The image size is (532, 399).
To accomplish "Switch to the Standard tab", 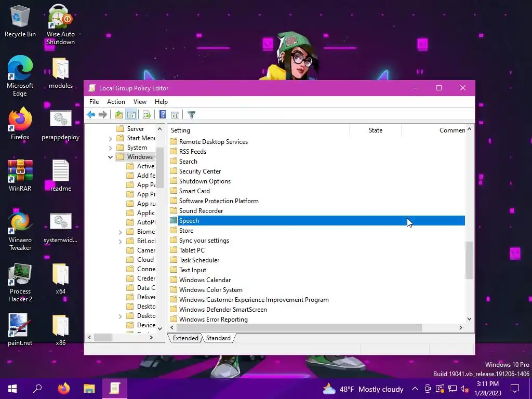I will (x=218, y=338).
